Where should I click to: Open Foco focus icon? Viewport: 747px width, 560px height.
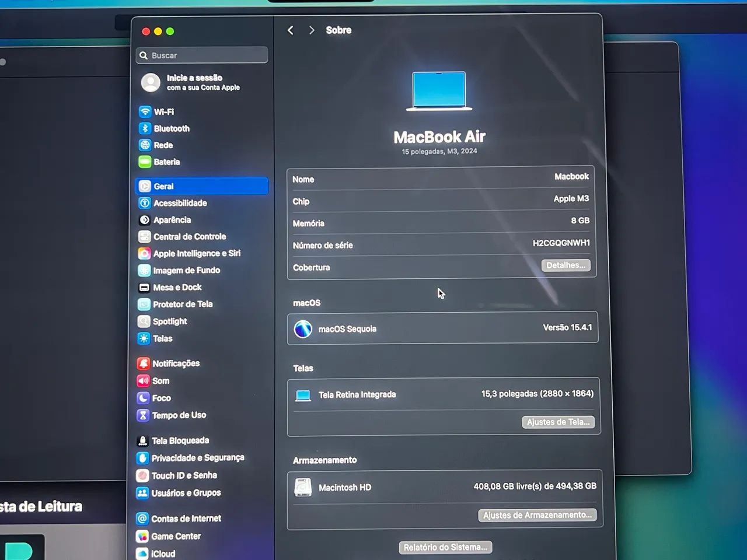coord(143,398)
